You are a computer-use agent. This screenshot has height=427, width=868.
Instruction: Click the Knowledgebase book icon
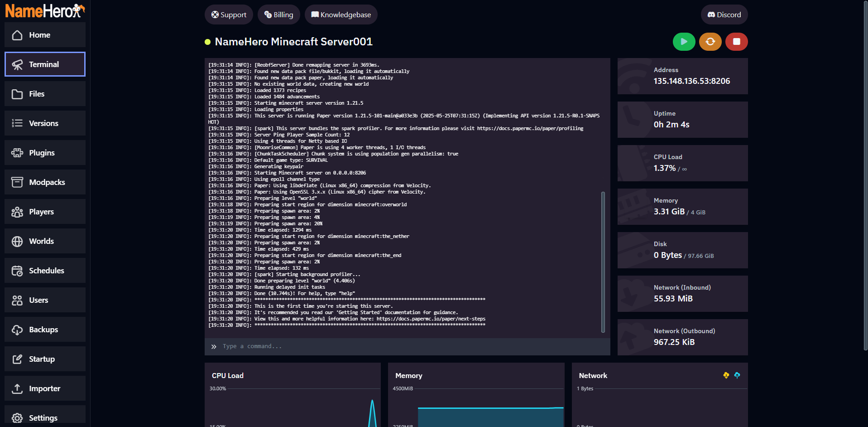point(315,15)
